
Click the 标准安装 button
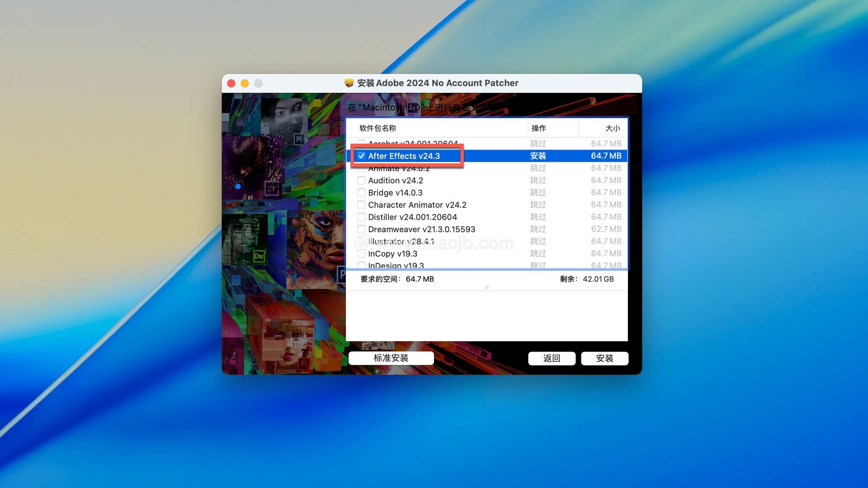pos(391,358)
